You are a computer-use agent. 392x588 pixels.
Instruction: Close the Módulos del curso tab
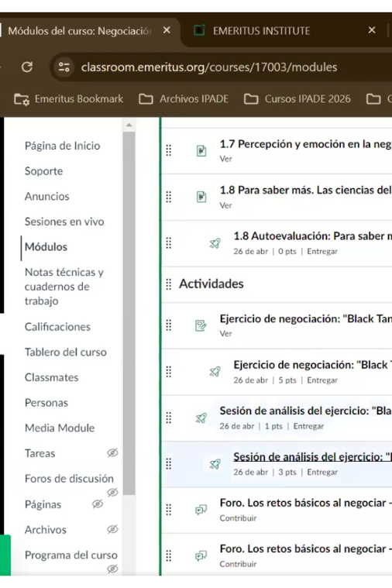pos(167,30)
